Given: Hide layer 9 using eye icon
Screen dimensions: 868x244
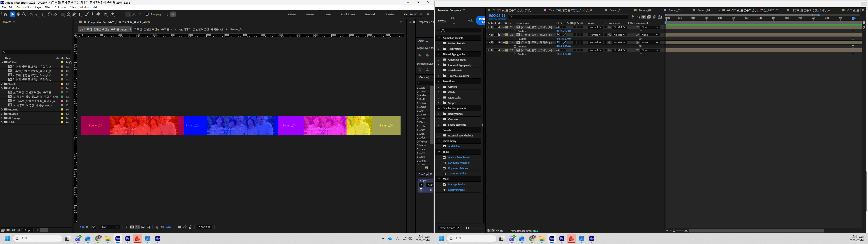Looking at the screenshot, I should [x=488, y=27].
